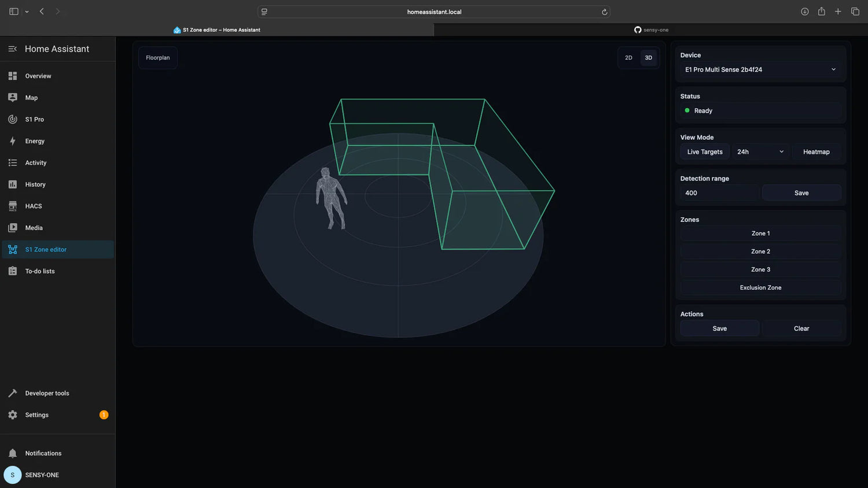Open the Device selection dropdown

[x=760, y=69]
